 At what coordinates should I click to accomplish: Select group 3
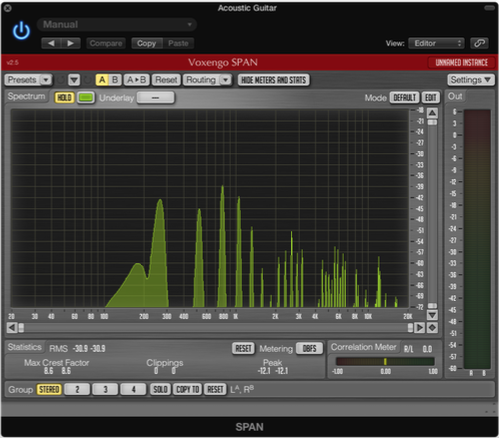pos(105,389)
